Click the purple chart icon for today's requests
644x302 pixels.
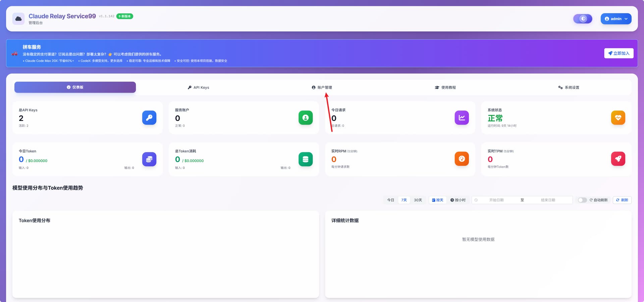click(462, 118)
